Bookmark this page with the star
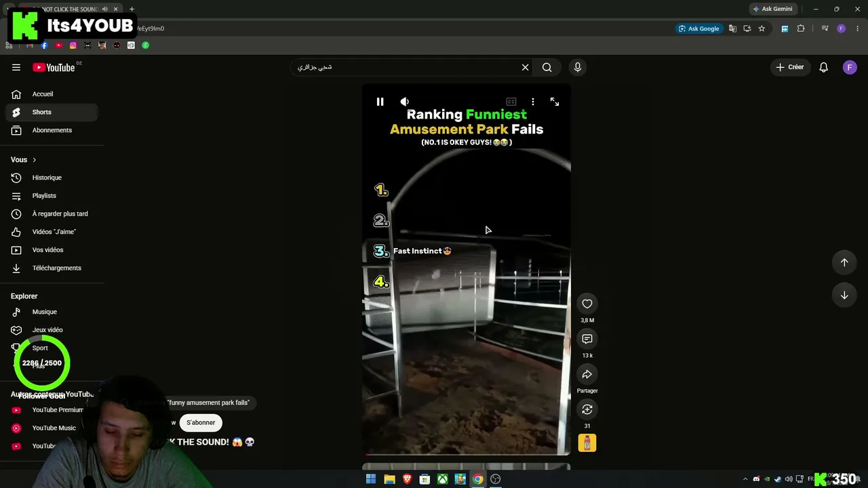The width and height of the screenshot is (868, 488). [x=762, y=28]
